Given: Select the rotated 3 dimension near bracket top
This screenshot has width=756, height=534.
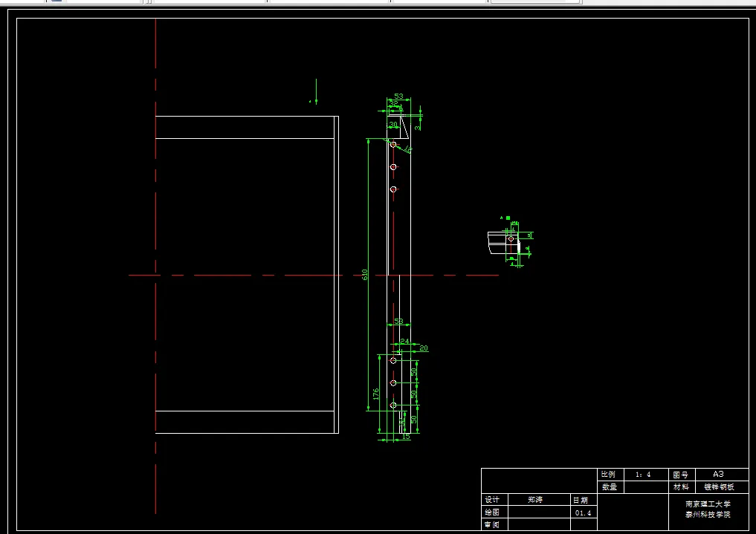Looking at the screenshot, I should (418, 128).
